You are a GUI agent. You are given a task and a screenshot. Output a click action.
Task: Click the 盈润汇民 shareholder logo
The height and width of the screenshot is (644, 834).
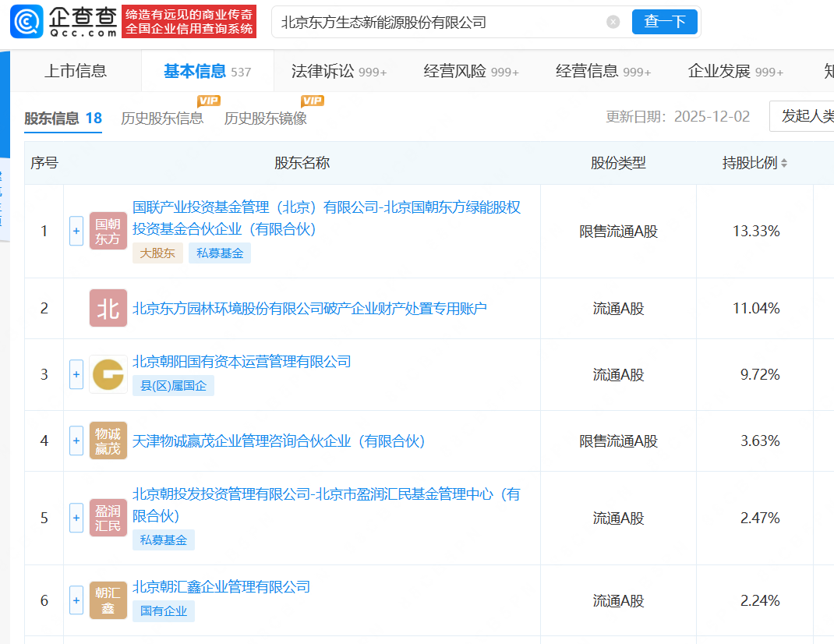click(108, 518)
